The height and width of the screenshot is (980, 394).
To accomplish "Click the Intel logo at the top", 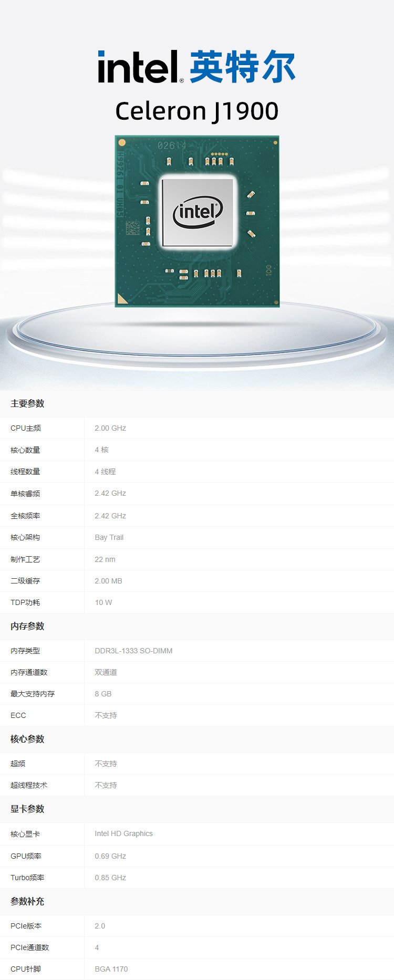I will pos(141,67).
